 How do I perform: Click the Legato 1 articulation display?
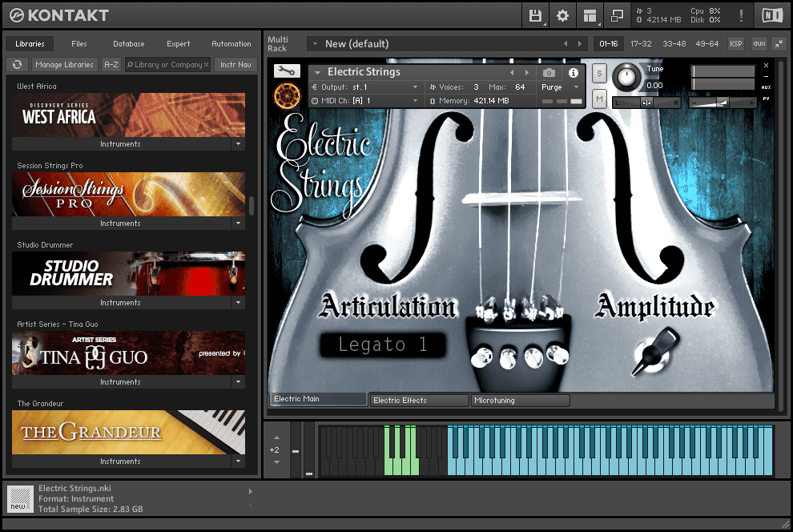383,344
